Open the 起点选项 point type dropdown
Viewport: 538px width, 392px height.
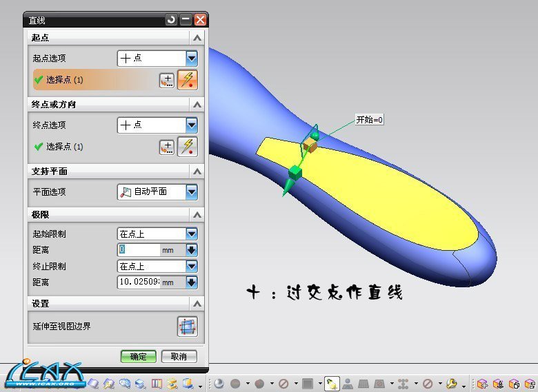click(x=192, y=59)
